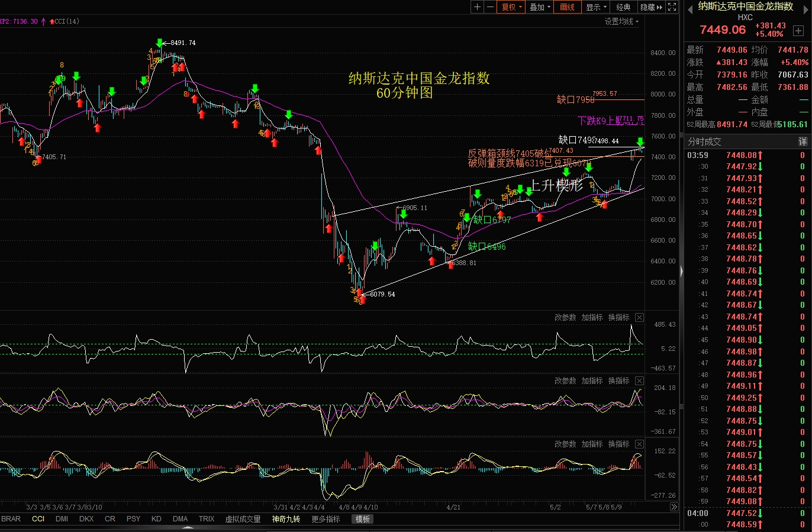The image size is (812, 532).
Task: Enter fullscreen chart mode
Action: click(x=672, y=7)
